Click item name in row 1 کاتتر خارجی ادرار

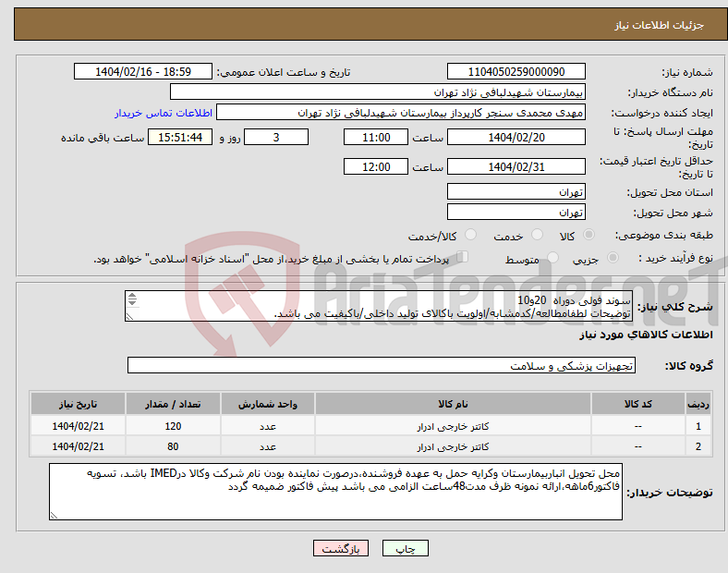click(453, 426)
